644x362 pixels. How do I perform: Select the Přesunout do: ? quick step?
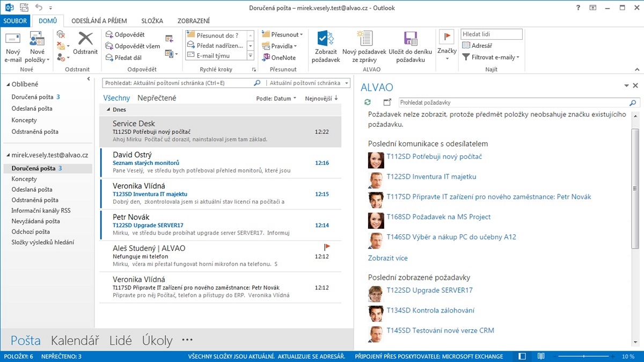tap(216, 35)
